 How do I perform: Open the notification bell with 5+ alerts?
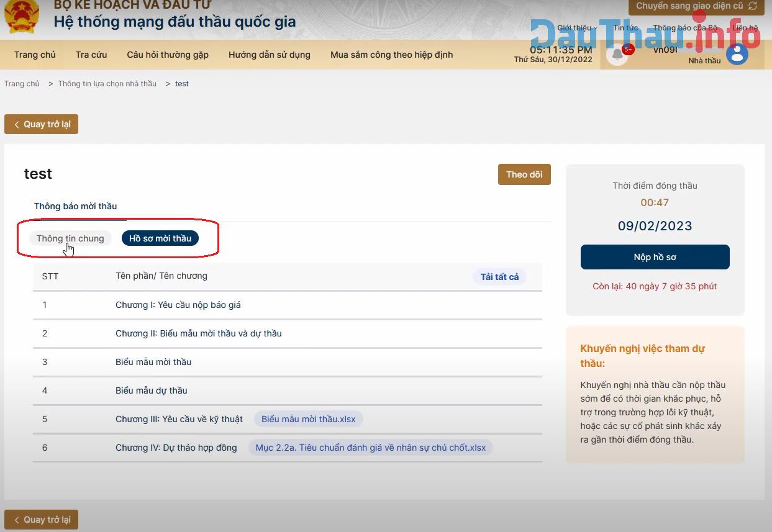tap(617, 55)
